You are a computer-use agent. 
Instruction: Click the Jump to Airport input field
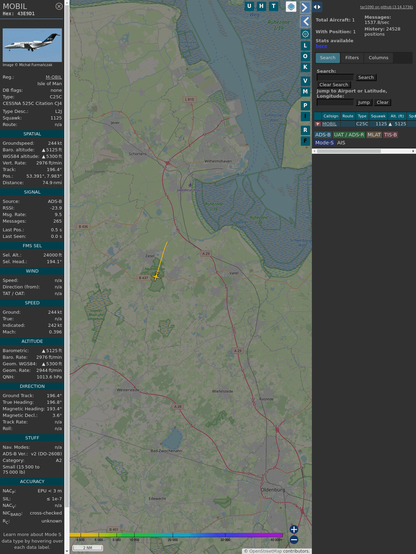click(335, 102)
